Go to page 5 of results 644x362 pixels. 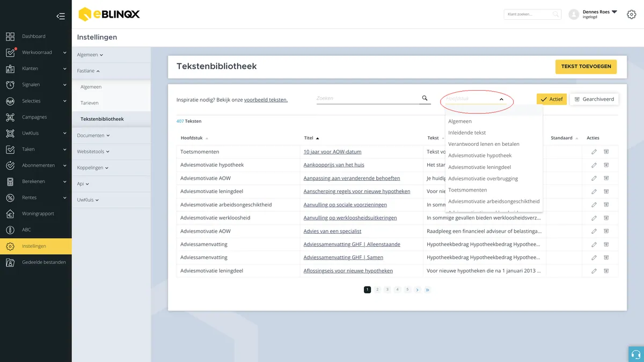(x=407, y=290)
